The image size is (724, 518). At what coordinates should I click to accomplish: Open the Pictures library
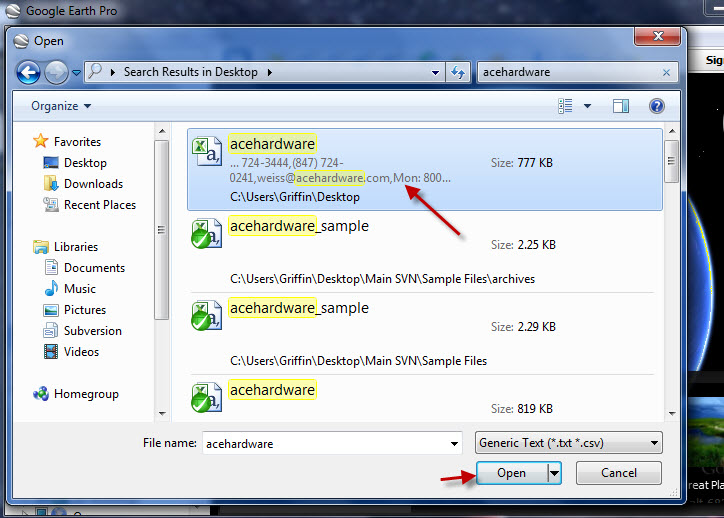click(x=84, y=310)
